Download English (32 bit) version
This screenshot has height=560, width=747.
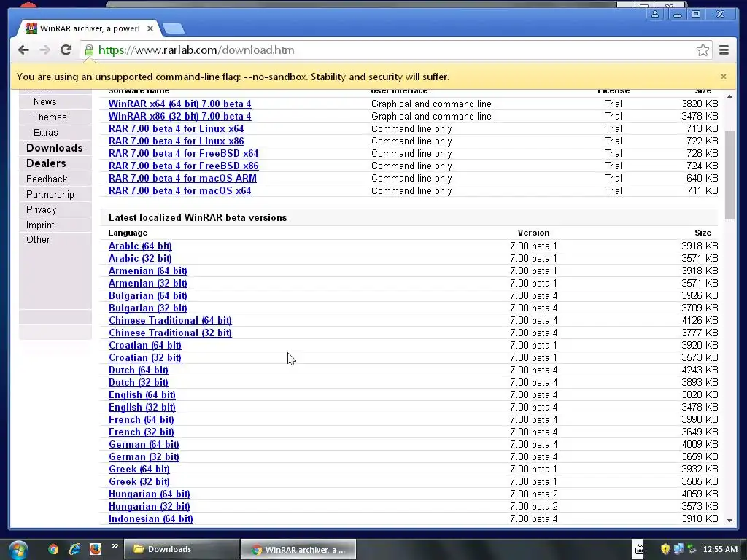coord(142,407)
